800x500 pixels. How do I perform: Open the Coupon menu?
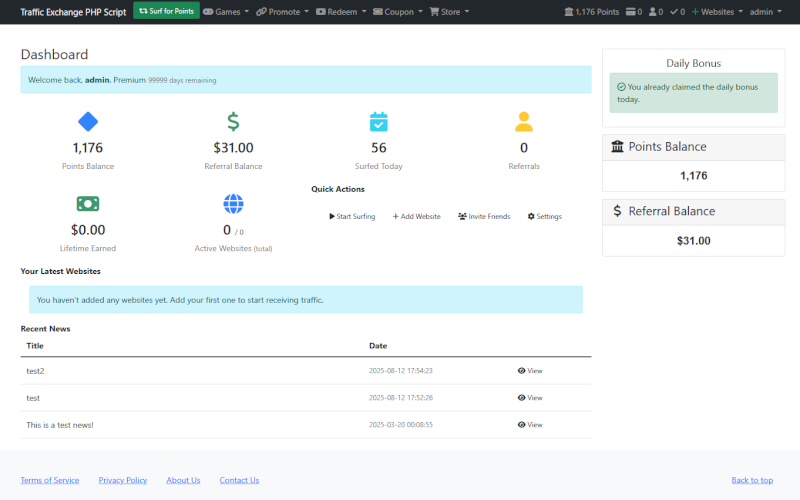tap(399, 12)
